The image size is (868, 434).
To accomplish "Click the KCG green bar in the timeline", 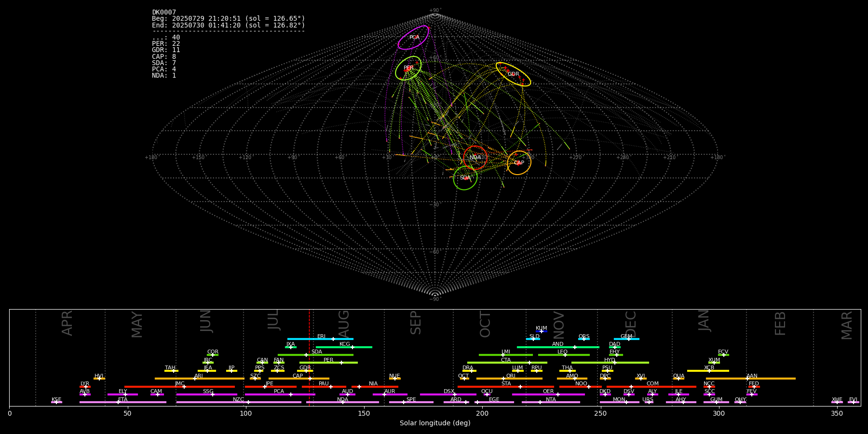I will (x=344, y=347).
